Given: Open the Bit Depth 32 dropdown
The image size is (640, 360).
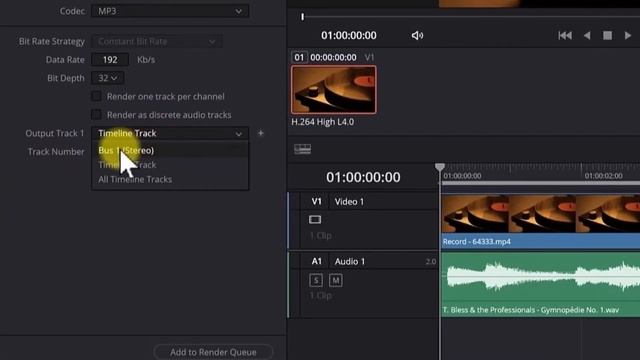Looking at the screenshot, I should (107, 78).
